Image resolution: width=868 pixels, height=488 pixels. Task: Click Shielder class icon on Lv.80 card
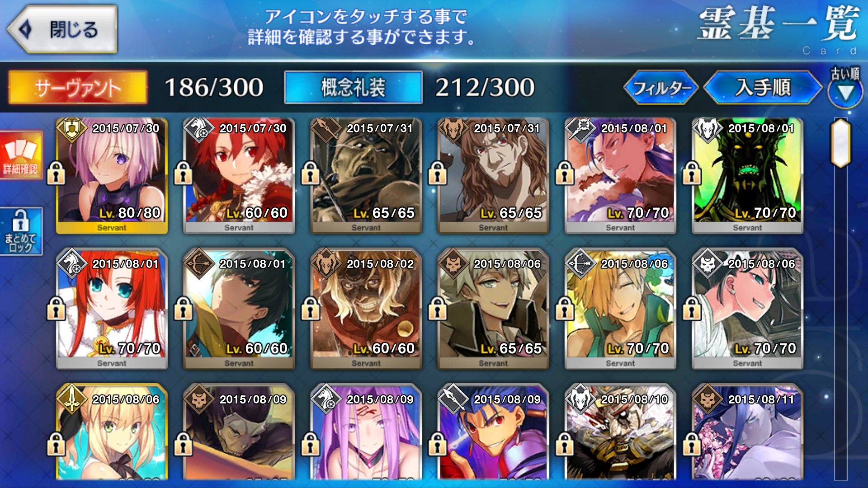tap(71, 129)
